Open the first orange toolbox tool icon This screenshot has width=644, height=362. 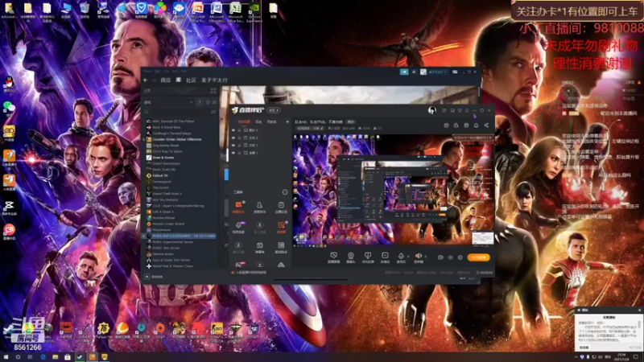pos(238,207)
